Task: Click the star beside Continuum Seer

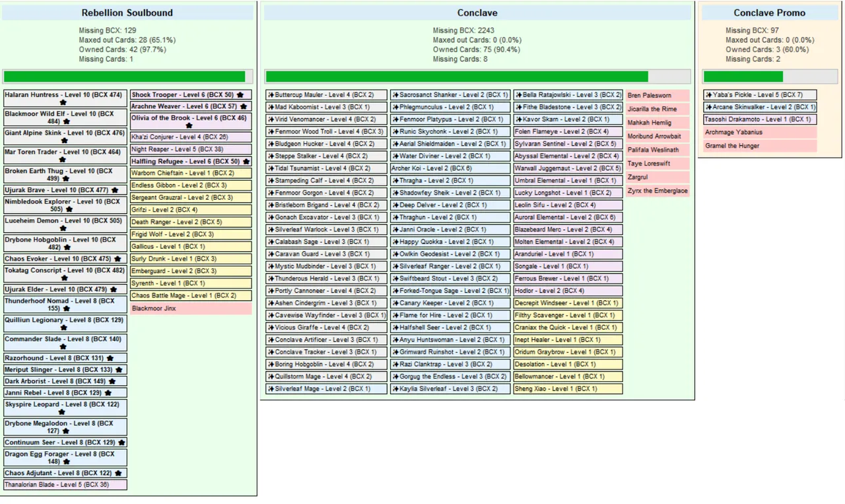Action: (x=121, y=443)
